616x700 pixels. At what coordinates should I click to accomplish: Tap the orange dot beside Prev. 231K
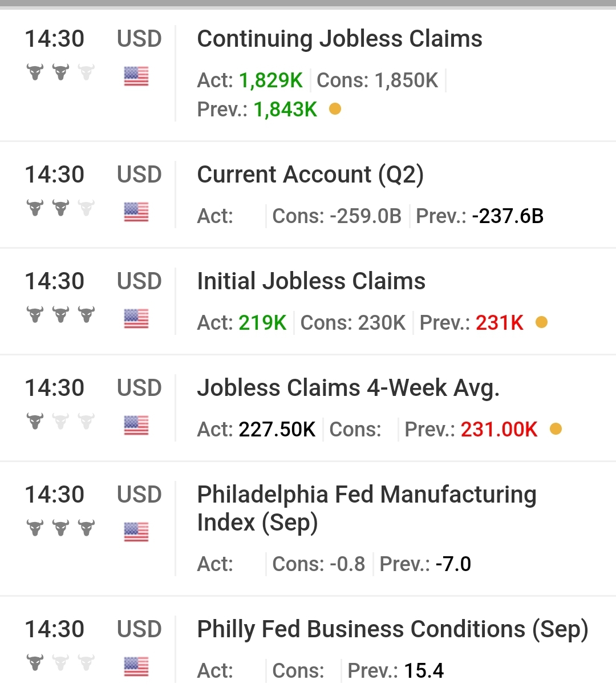[x=542, y=322]
